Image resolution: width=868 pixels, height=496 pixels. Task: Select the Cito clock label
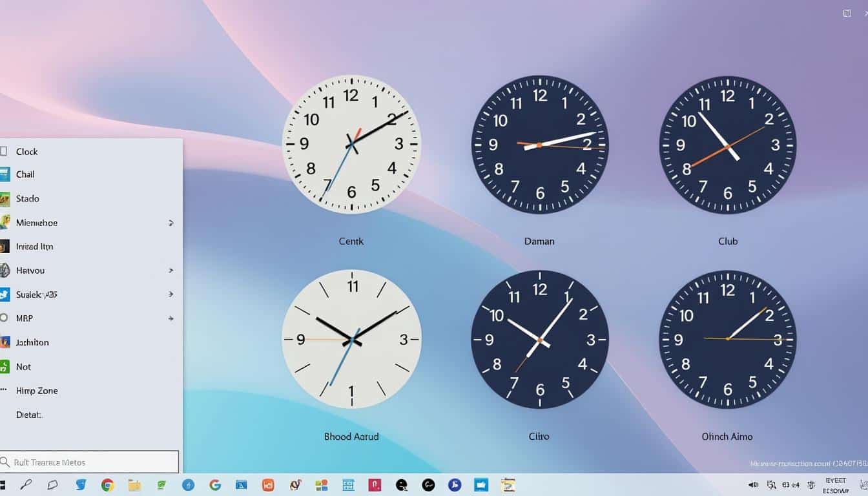tap(539, 437)
